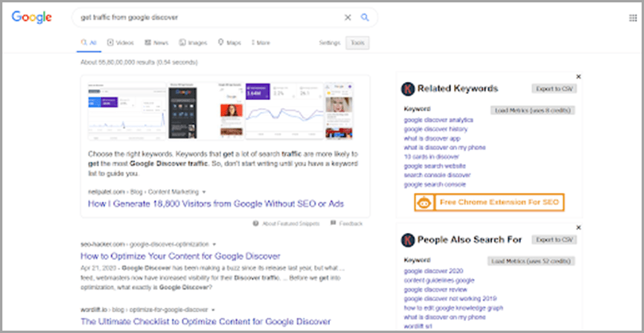
Task: Open google search console keyword
Action: (x=435, y=184)
